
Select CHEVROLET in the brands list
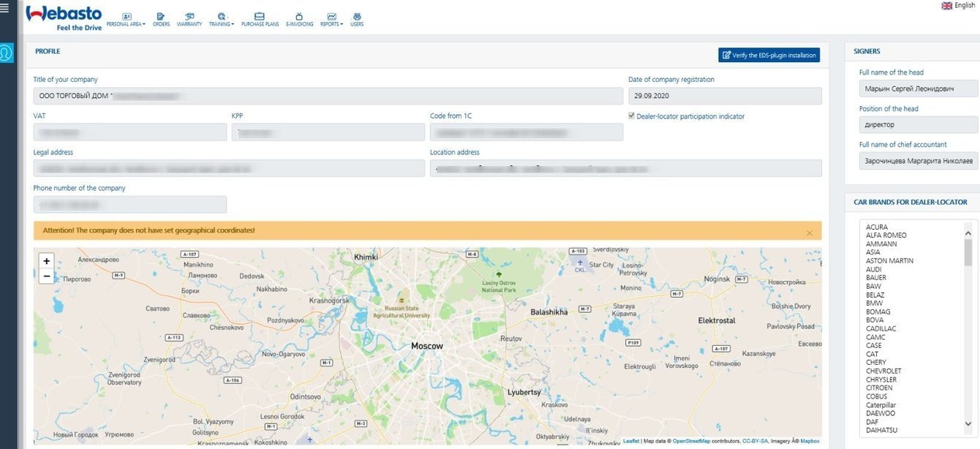click(883, 371)
